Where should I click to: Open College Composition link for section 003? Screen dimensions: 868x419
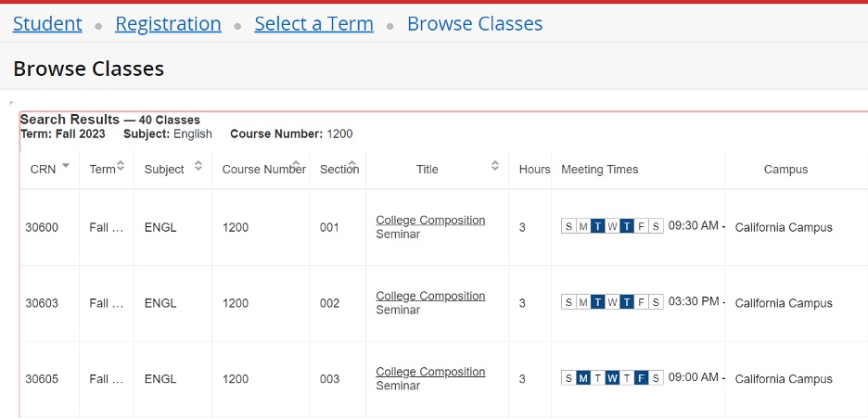[430, 373]
